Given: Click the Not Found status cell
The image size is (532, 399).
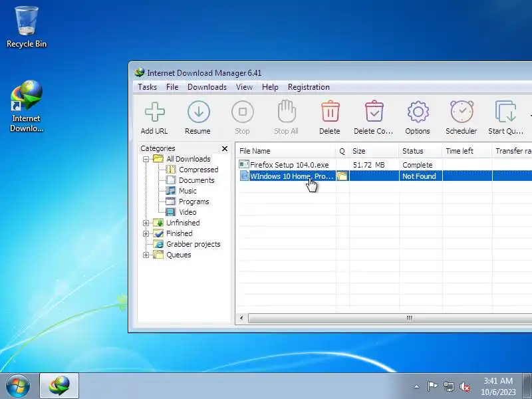Looking at the screenshot, I should [419, 176].
